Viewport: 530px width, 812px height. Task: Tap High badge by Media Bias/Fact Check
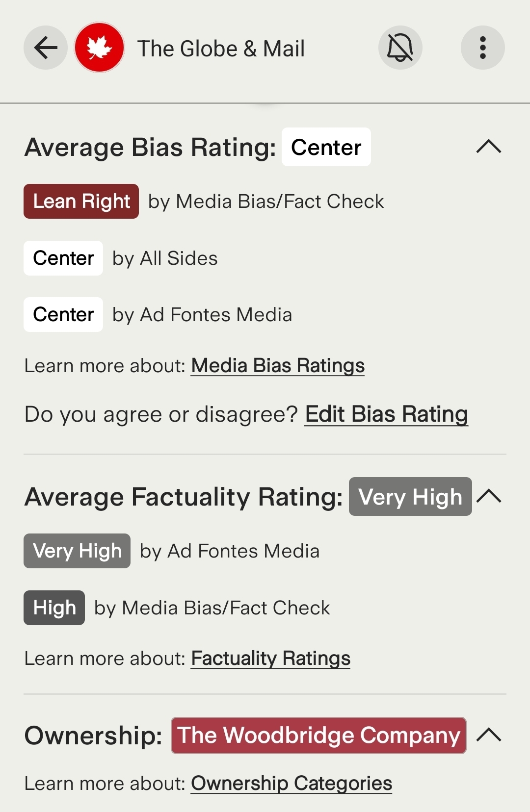(x=54, y=608)
